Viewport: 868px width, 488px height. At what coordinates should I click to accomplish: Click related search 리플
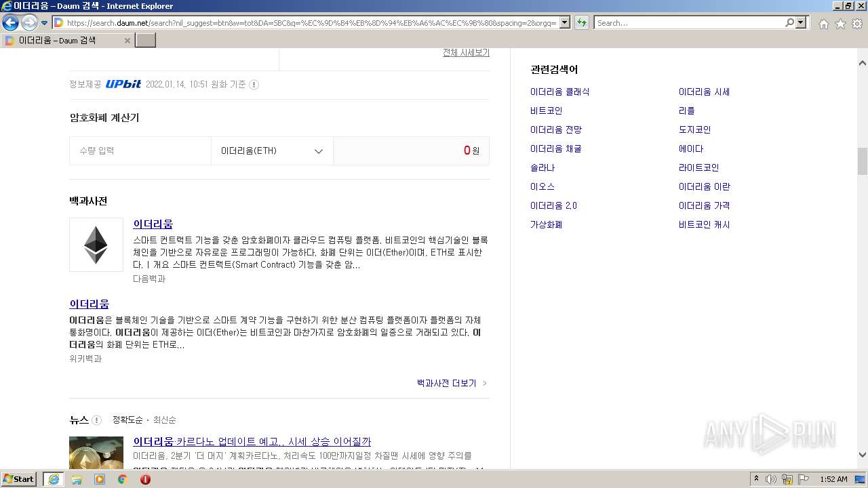tap(687, 110)
